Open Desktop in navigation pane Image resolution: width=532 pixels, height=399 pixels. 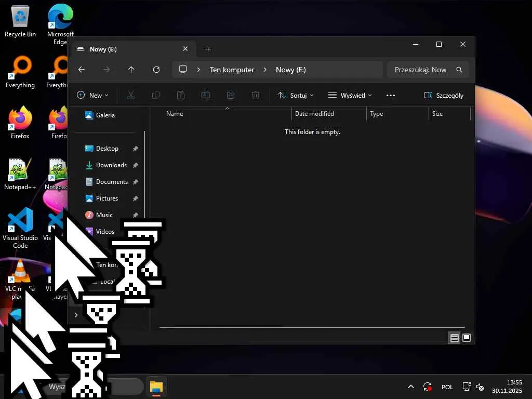click(x=107, y=149)
